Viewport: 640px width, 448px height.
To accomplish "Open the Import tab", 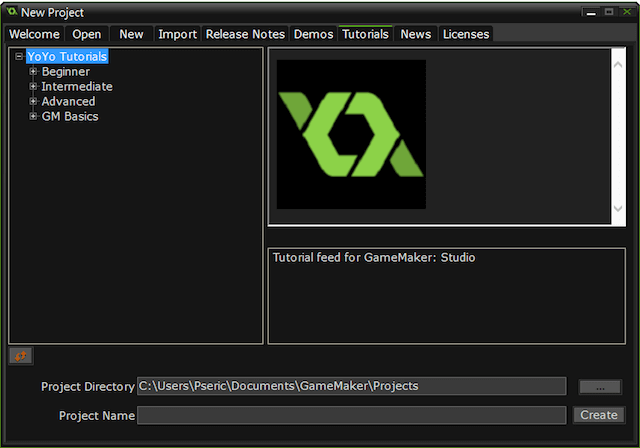I will pyautogui.click(x=178, y=34).
